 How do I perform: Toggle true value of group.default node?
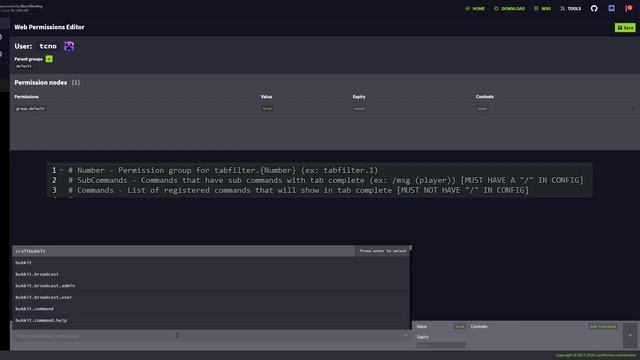click(267, 109)
